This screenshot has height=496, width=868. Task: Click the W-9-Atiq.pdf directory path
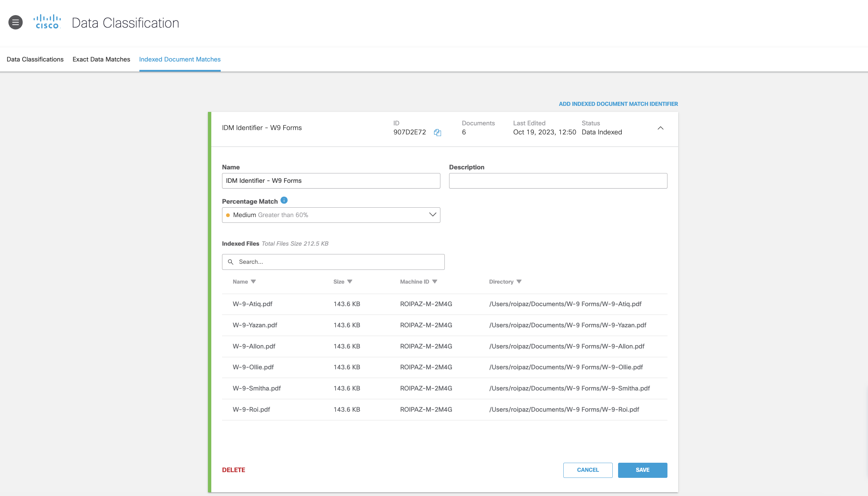(565, 304)
